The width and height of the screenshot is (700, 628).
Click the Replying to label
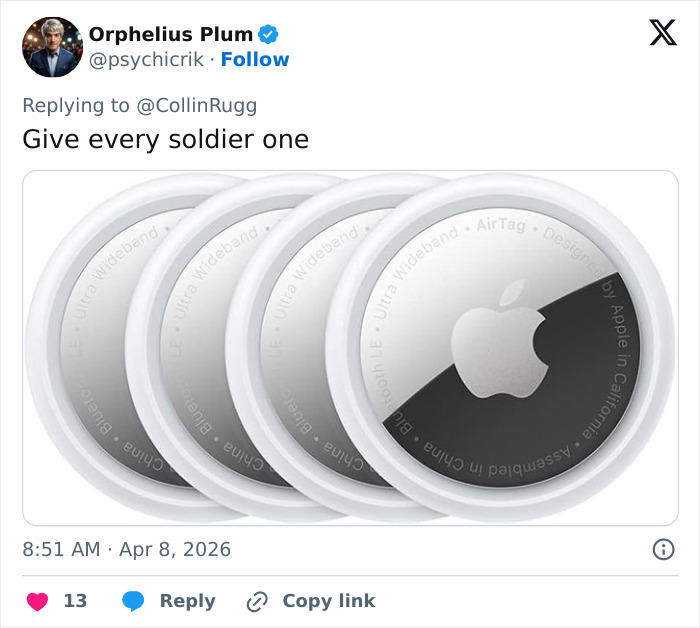coord(76,105)
